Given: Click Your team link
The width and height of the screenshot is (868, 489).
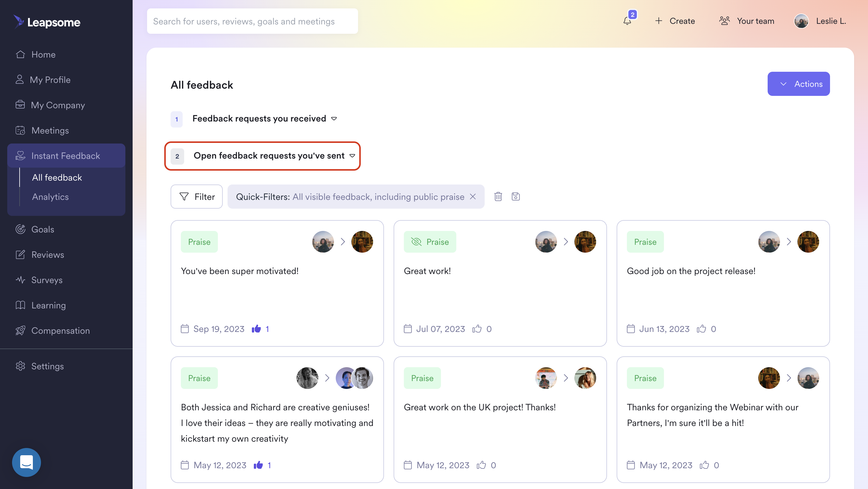Looking at the screenshot, I should click(756, 21).
